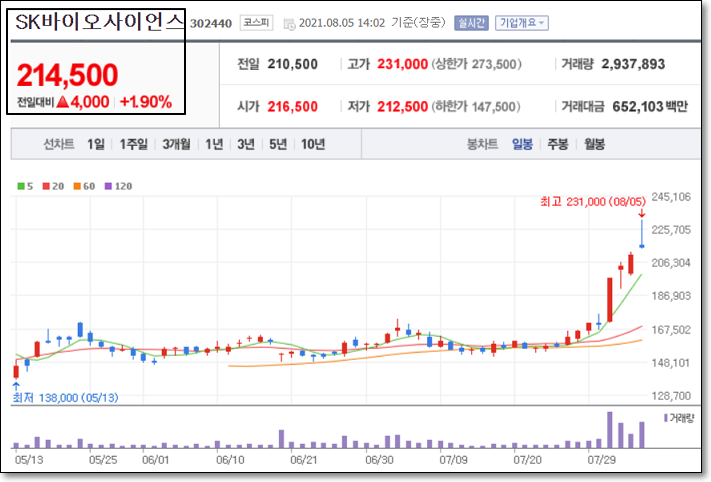Click the lower limit price 147,500
711x482 pixels.
click(x=493, y=107)
